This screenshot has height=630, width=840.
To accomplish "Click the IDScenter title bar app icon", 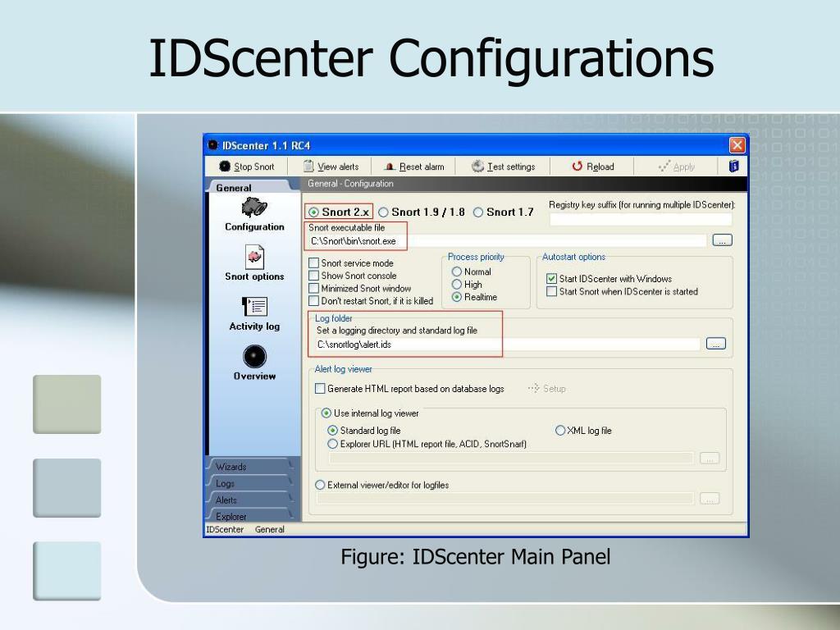I will [x=213, y=145].
